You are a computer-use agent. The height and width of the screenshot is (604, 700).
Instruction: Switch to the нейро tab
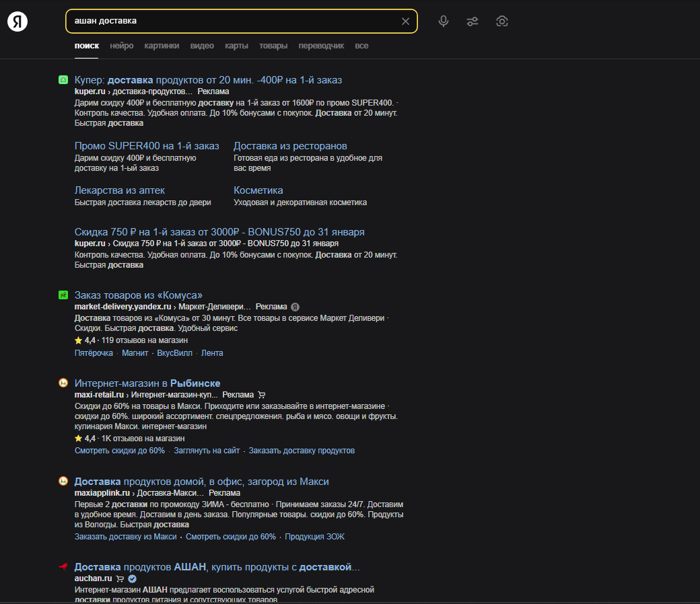click(121, 46)
